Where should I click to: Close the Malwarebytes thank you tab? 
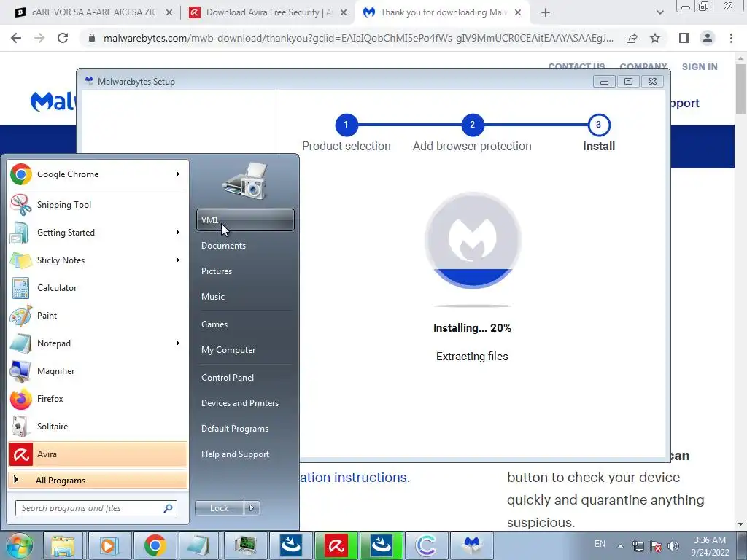click(x=519, y=13)
